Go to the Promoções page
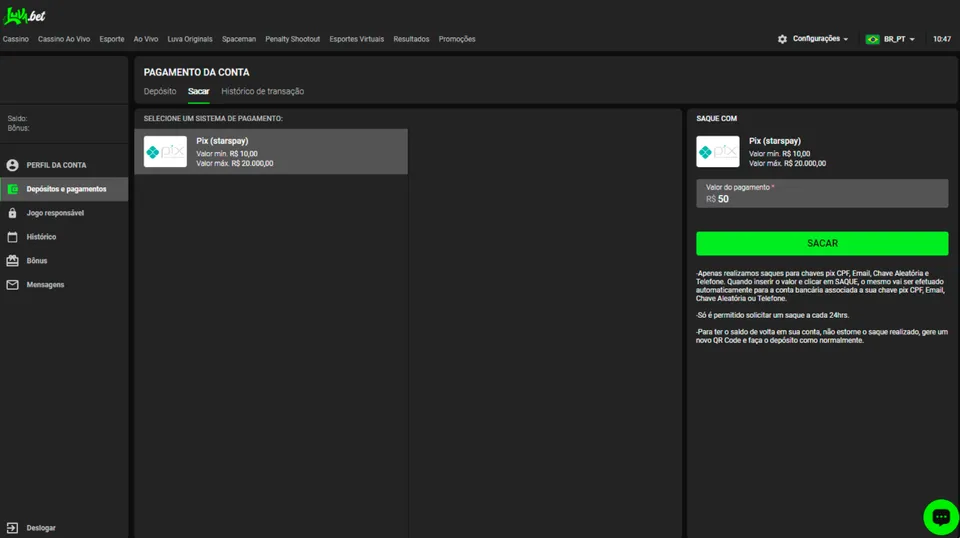Screen dimensions: 960x538 tap(457, 39)
